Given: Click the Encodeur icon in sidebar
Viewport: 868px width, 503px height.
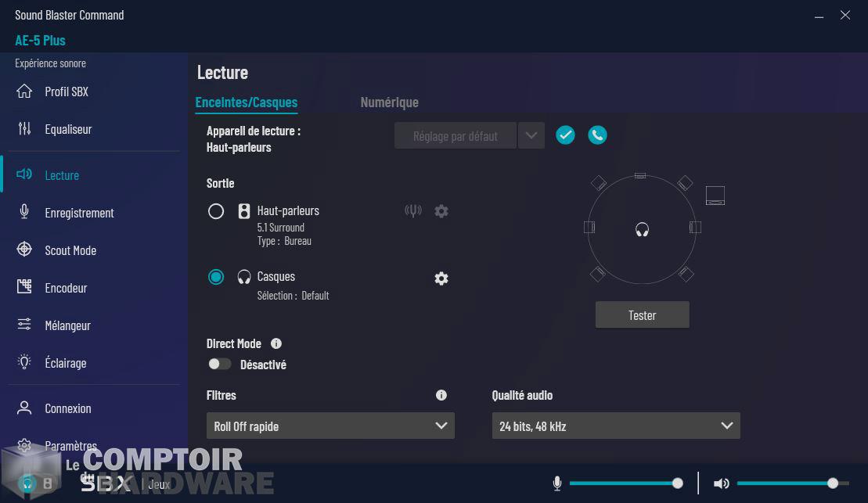Looking at the screenshot, I should point(24,286).
